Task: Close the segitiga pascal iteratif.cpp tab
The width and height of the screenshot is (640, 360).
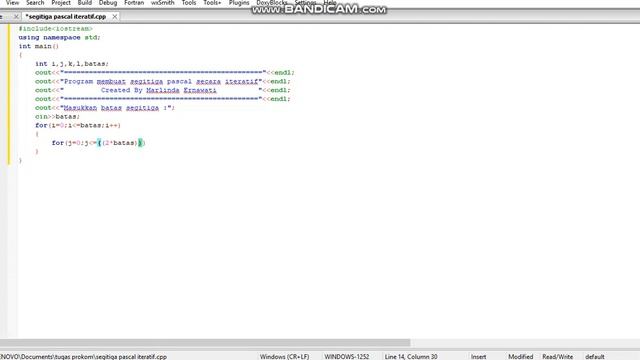Action: tap(115, 17)
